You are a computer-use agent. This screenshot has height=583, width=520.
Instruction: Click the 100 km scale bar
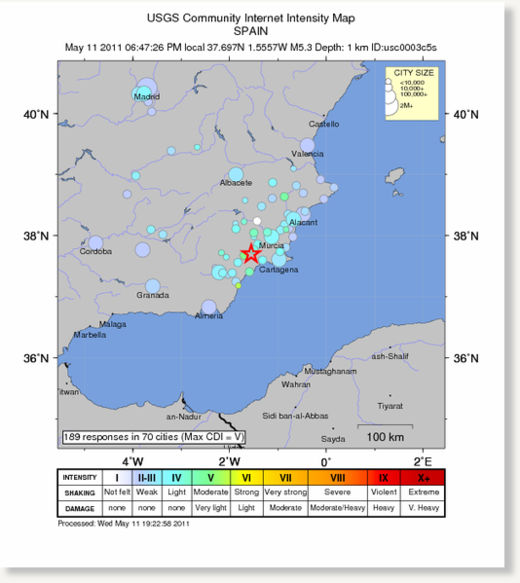[x=385, y=426]
